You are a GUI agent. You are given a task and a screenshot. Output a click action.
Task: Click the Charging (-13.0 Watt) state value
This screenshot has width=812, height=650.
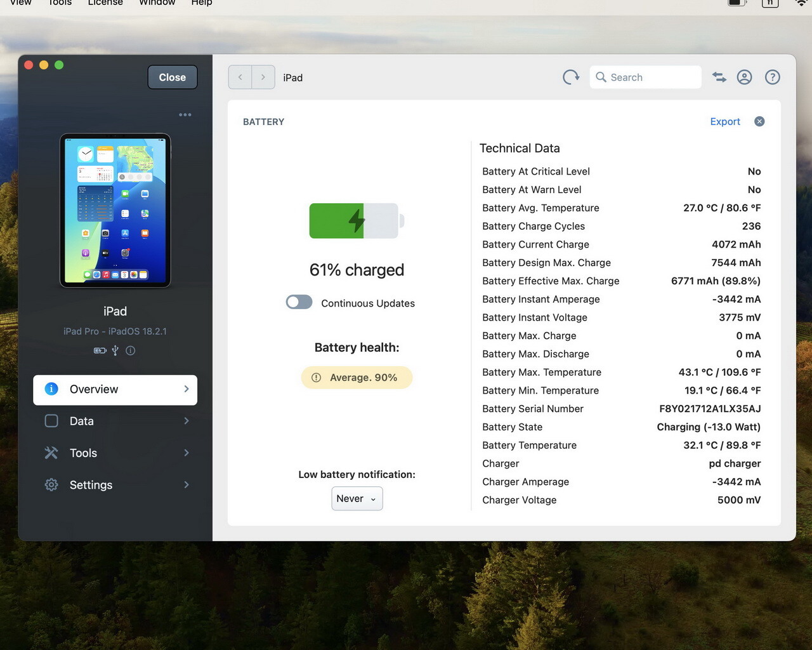[x=709, y=427]
